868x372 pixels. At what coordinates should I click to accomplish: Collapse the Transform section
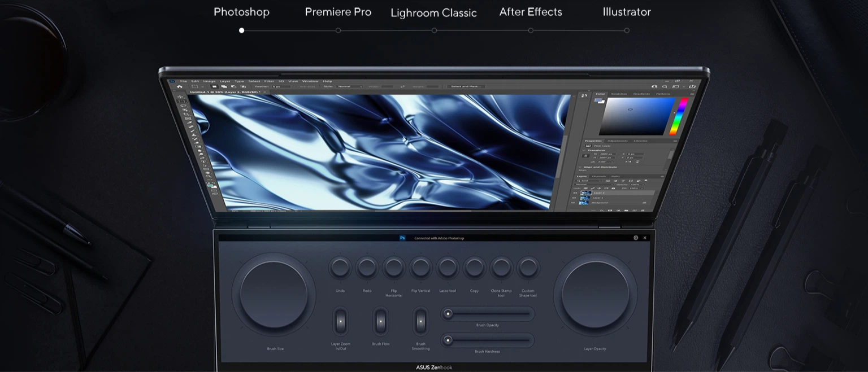(584, 150)
